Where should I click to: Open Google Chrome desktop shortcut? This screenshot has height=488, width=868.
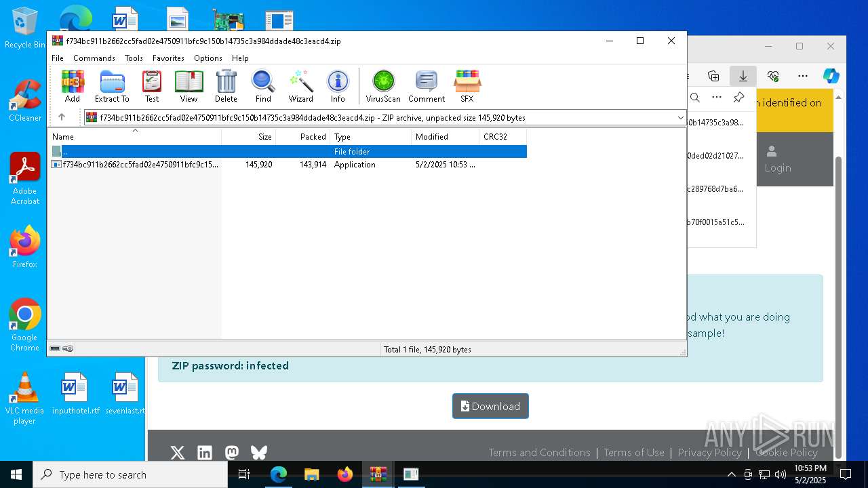coord(24,325)
